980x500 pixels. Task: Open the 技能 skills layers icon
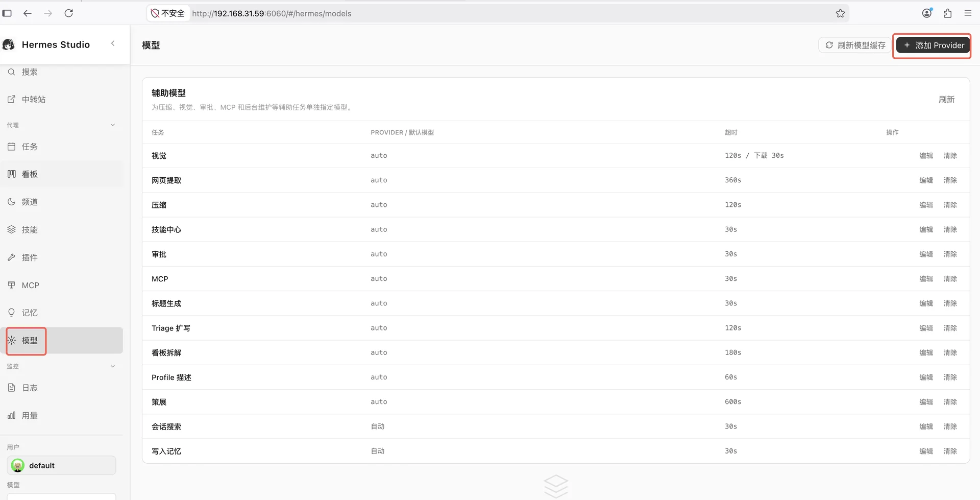pos(12,229)
